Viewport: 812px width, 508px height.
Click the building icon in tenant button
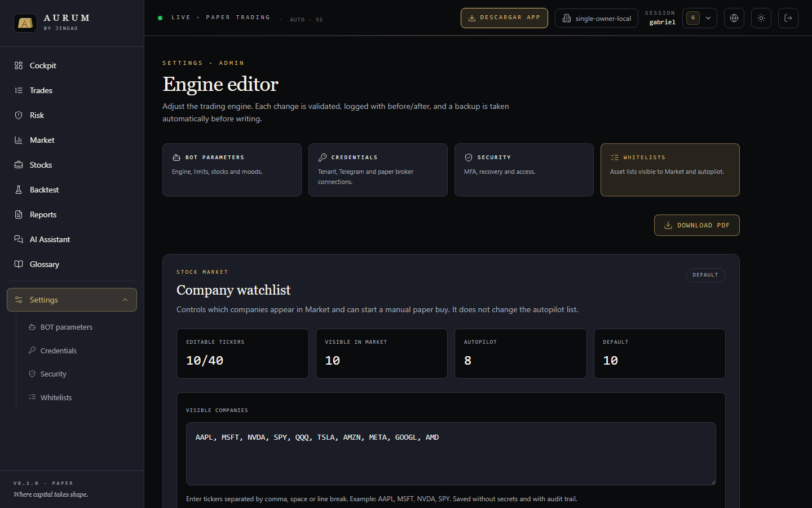coord(567,18)
